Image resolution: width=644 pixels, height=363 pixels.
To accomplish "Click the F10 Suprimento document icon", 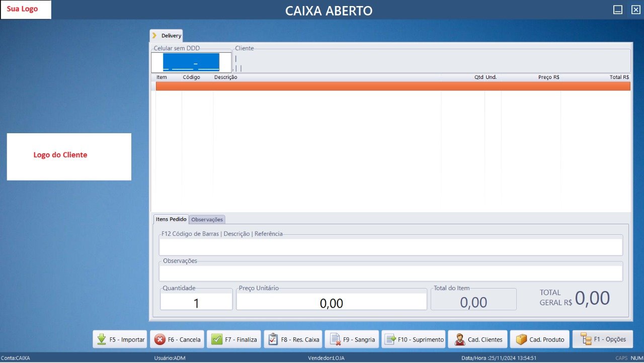I will click(x=390, y=339).
